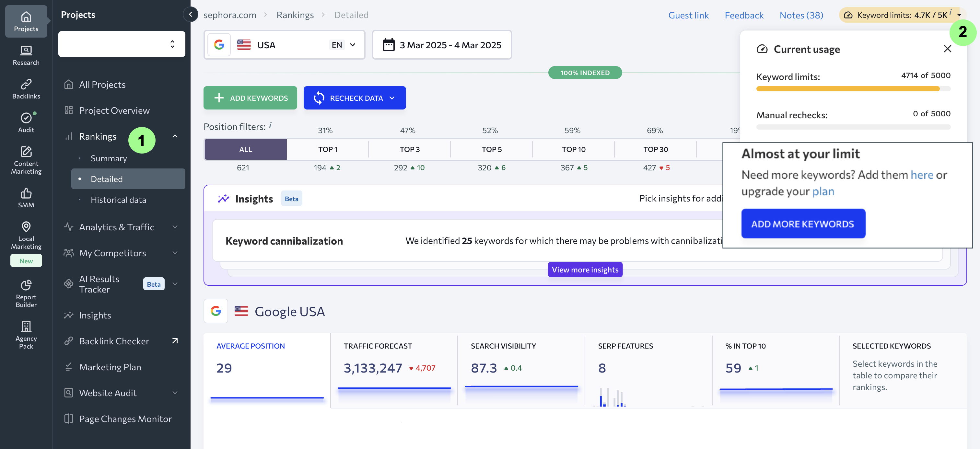Click the Google logo next to Google USA
This screenshot has height=449, width=980.
coord(216,311)
